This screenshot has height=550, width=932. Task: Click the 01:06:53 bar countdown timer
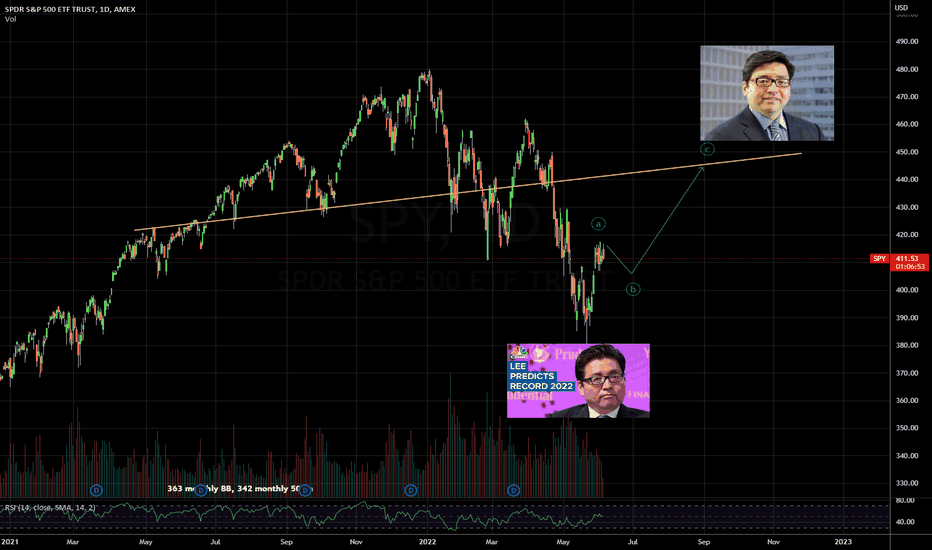tap(908, 267)
